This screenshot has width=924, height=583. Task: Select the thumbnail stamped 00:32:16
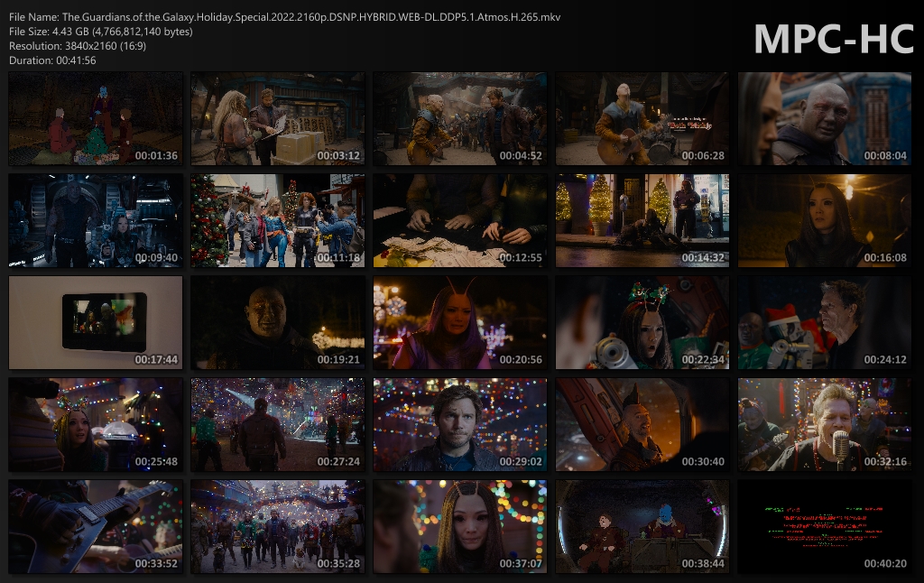click(x=825, y=424)
